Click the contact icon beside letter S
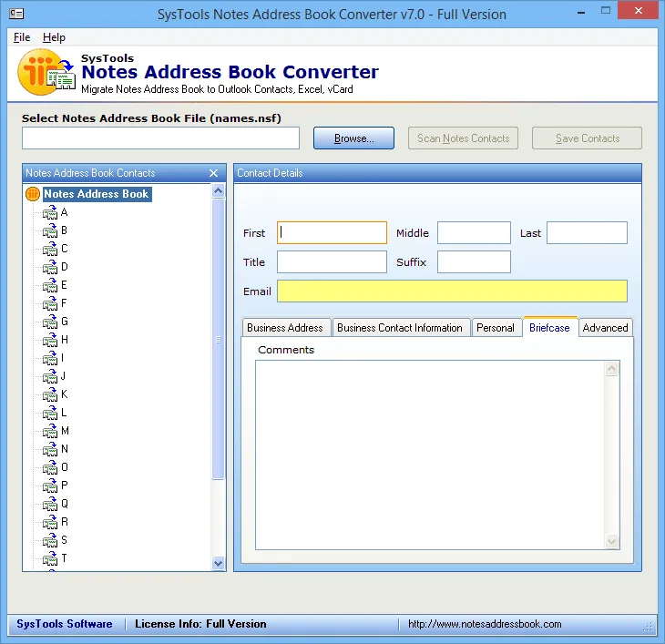The image size is (665, 644). coord(50,540)
